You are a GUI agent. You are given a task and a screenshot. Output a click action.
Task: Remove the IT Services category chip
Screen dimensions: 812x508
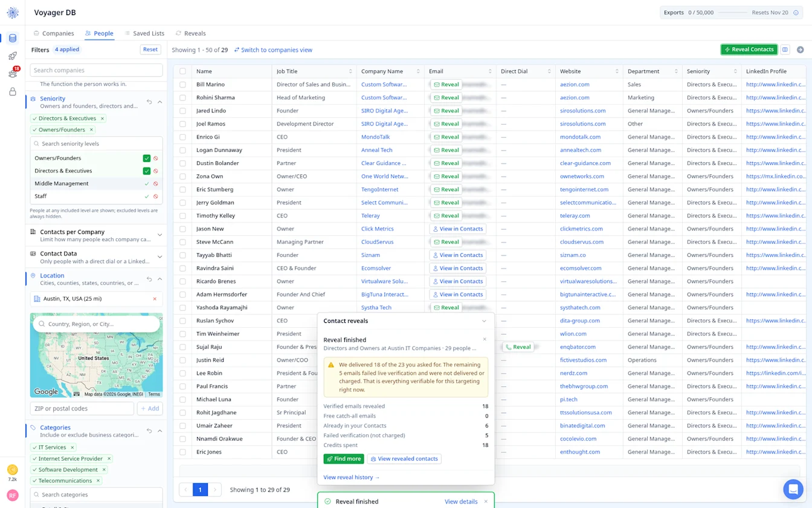[72, 448]
